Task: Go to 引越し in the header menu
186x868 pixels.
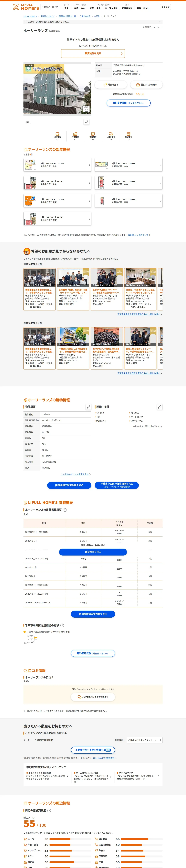Action: click(146, 8)
